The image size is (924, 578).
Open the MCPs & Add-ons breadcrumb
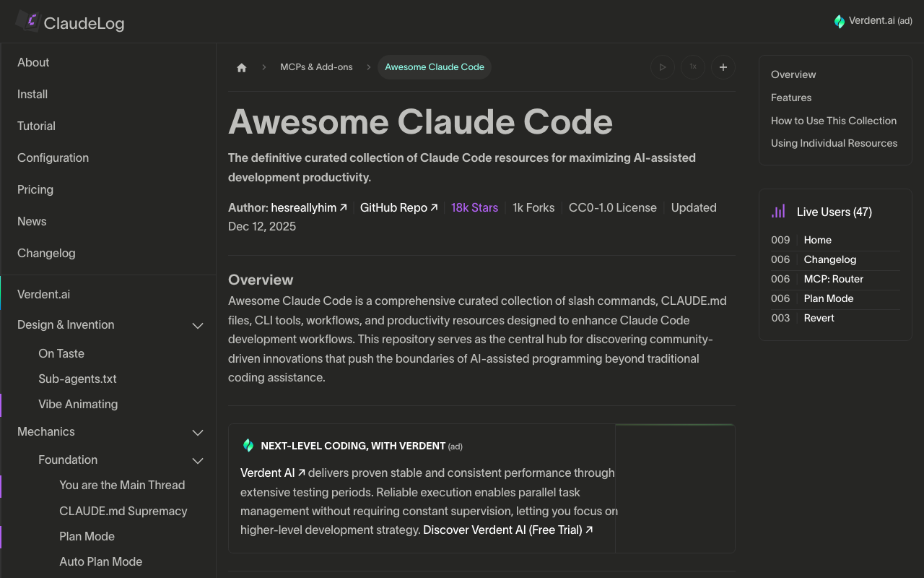click(316, 67)
